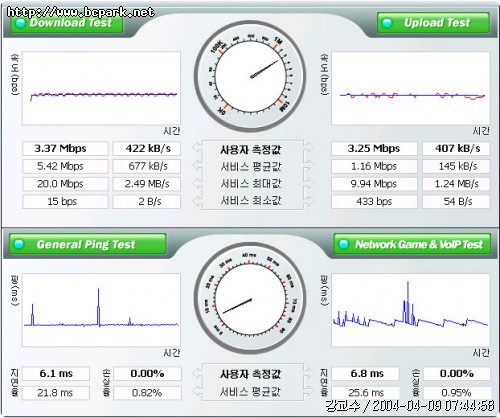
Task: Select the 2.49 MB/s maximum value
Action: point(147,184)
